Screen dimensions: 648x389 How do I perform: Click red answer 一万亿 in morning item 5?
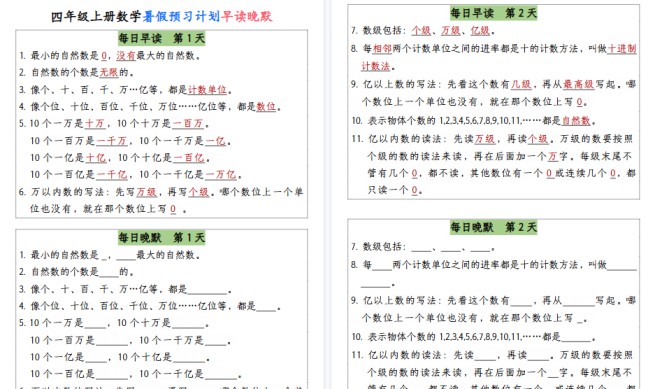pos(221,175)
